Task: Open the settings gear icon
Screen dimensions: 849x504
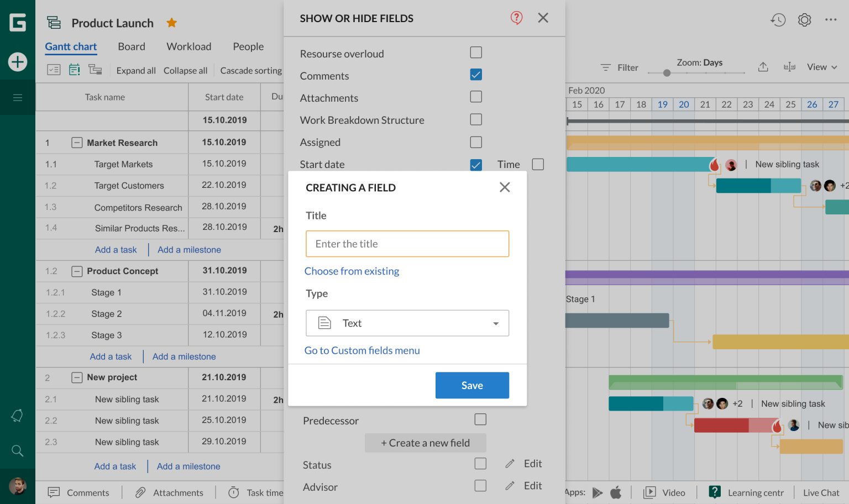Action: pos(804,20)
